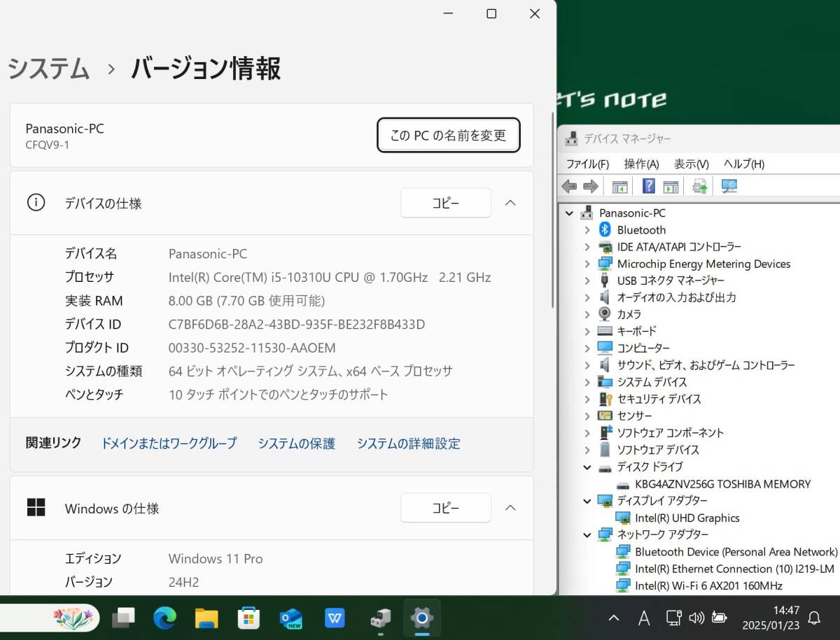Click the security device icon beside セキュリティ デバイス

[x=605, y=399]
